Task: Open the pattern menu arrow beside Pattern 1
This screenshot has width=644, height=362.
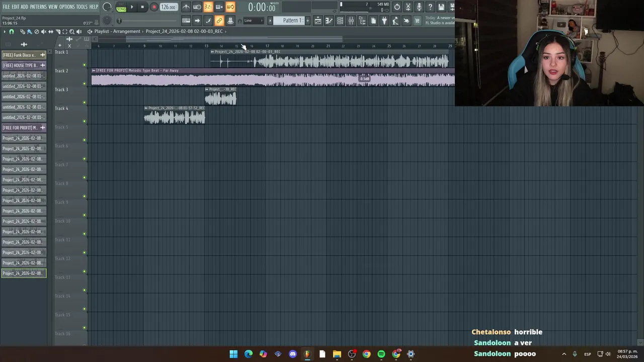Action: tap(270, 21)
